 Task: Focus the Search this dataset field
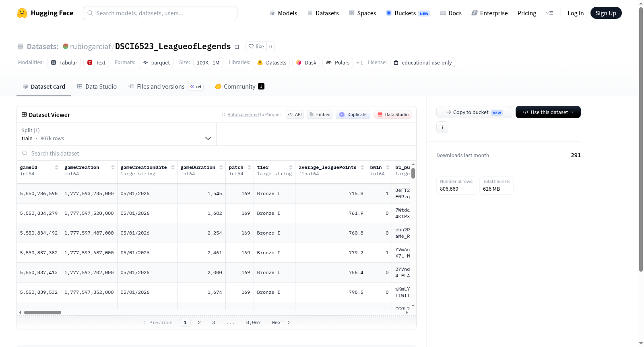coord(217,153)
